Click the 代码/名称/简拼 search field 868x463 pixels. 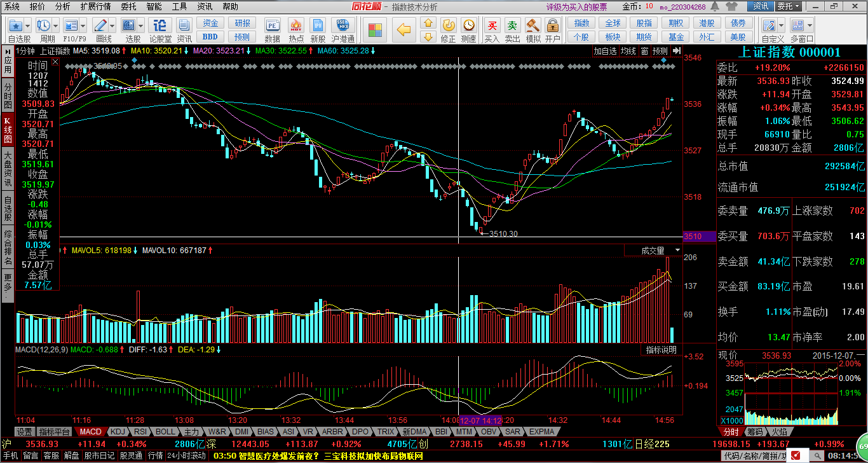(x=754, y=456)
